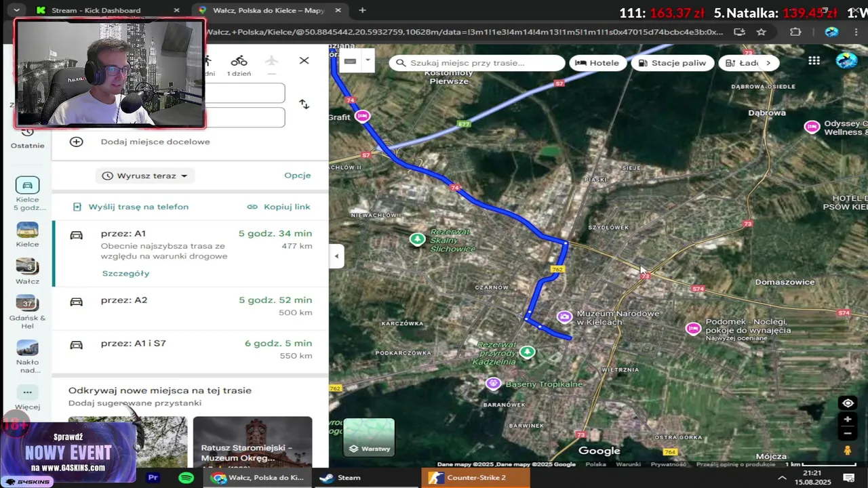The height and width of the screenshot is (488, 868).
Task: Open Szczegóły for the A1 route
Action: (x=125, y=273)
